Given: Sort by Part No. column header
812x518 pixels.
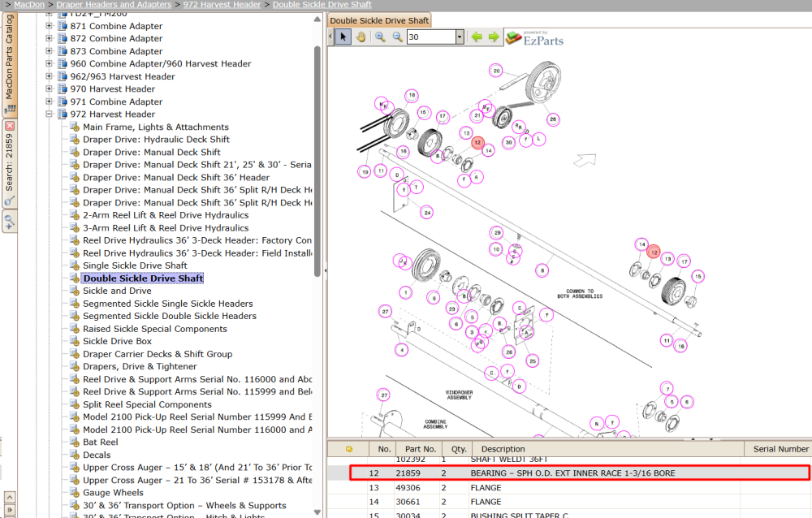Looking at the screenshot, I should (x=421, y=449).
